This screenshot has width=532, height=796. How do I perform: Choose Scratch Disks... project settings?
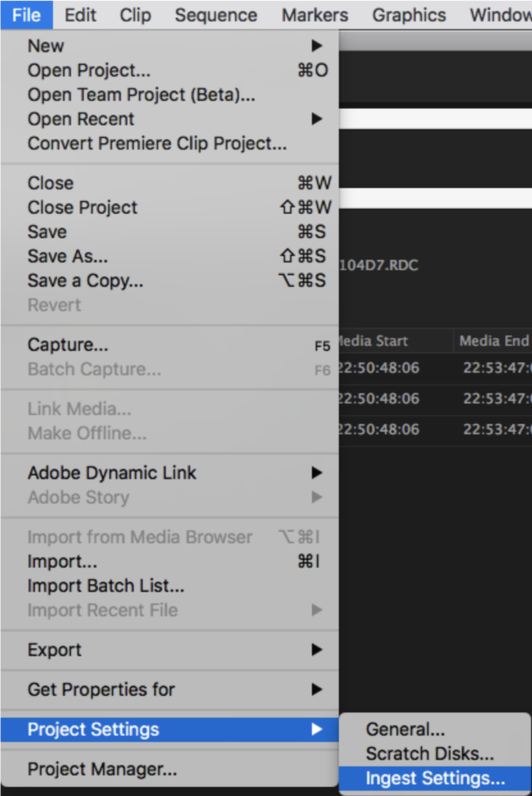coord(435,753)
